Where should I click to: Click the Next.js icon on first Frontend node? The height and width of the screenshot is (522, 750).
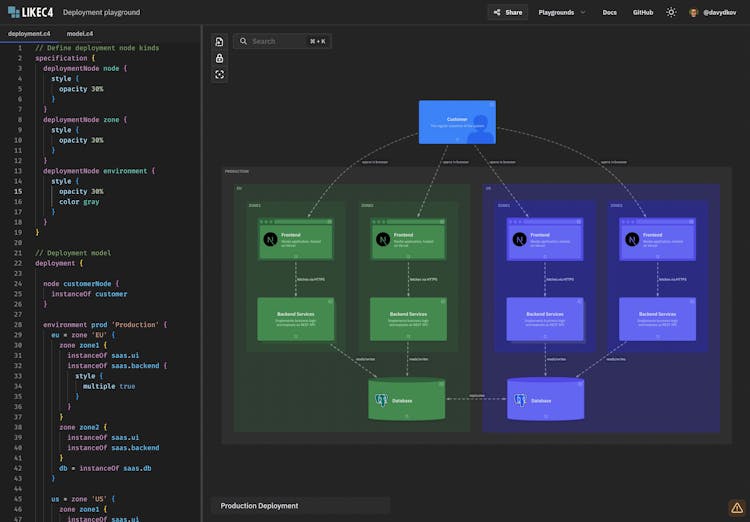pos(270,240)
